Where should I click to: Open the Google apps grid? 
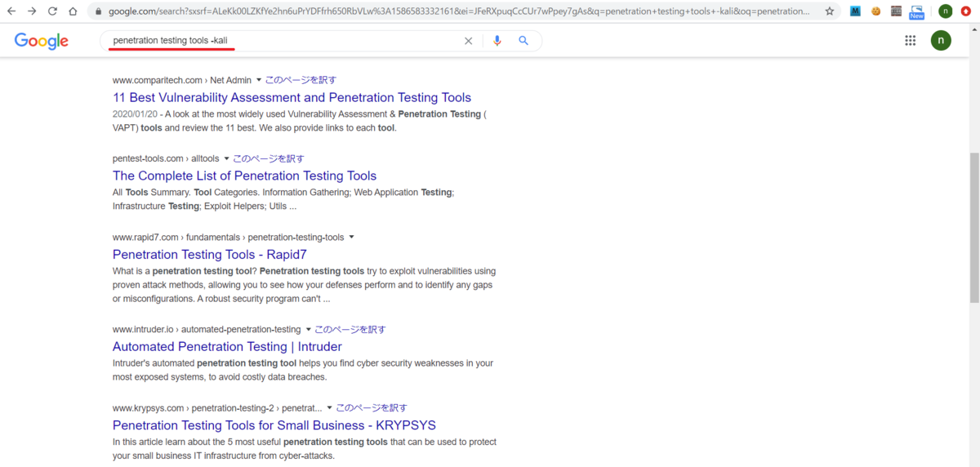[x=911, y=41]
